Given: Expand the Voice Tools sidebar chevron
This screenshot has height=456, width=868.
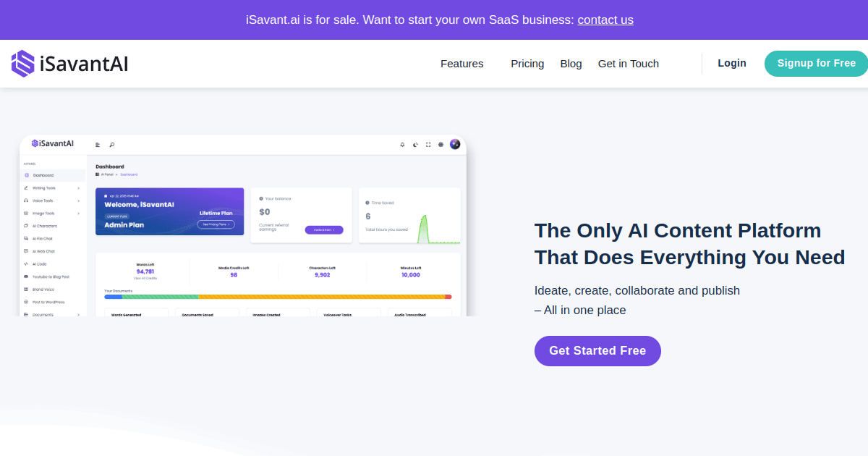Looking at the screenshot, I should pos(78,200).
